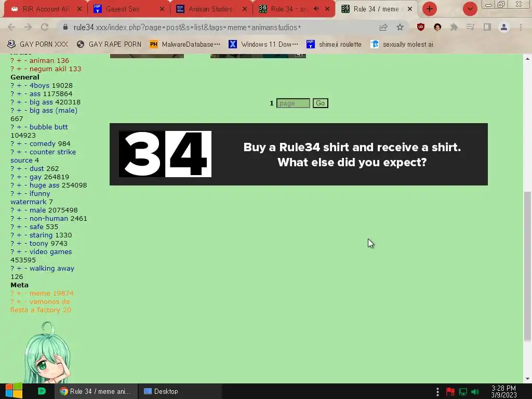Add a new tab with the plus button

(430, 9)
